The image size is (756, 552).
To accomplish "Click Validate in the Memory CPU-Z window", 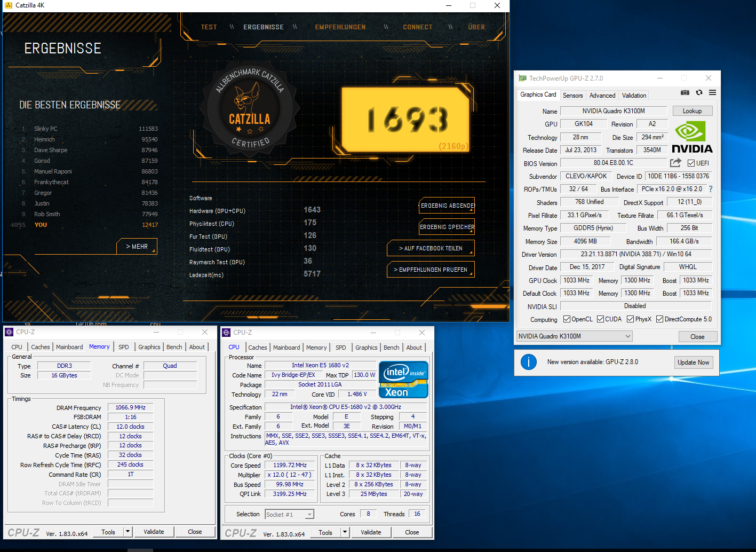I will tap(154, 532).
